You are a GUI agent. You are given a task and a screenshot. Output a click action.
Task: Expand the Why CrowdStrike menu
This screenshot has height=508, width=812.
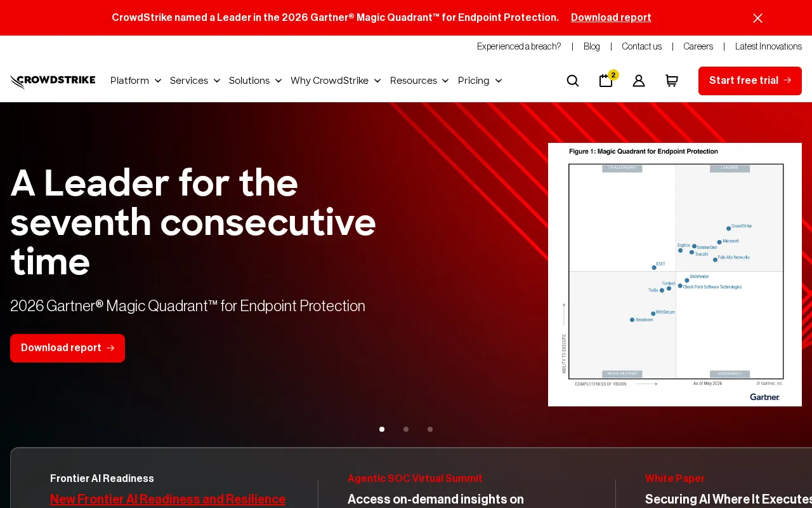pos(336,81)
